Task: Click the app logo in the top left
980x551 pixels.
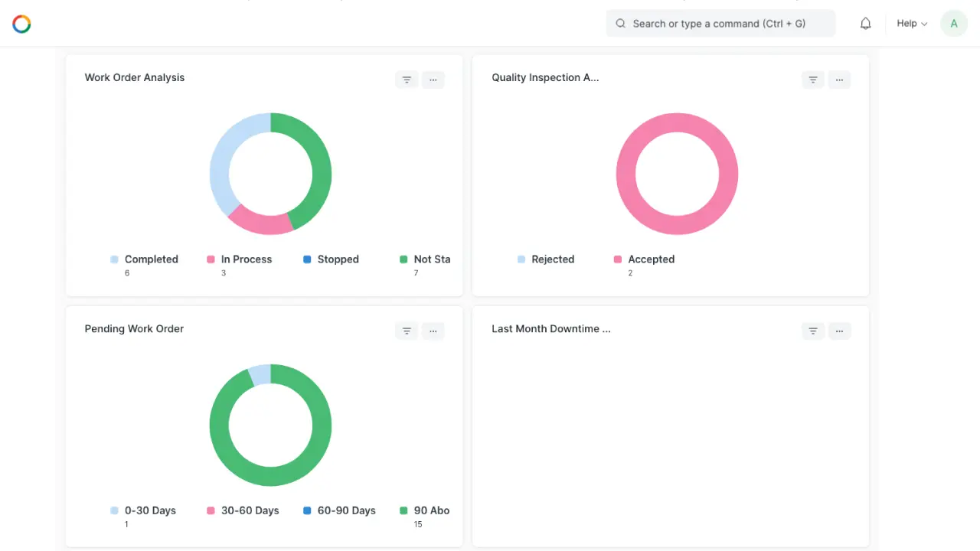Action: point(21,24)
